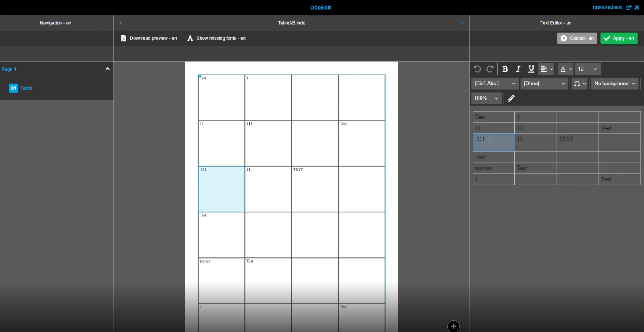Toggle underline formatting

click(x=531, y=69)
